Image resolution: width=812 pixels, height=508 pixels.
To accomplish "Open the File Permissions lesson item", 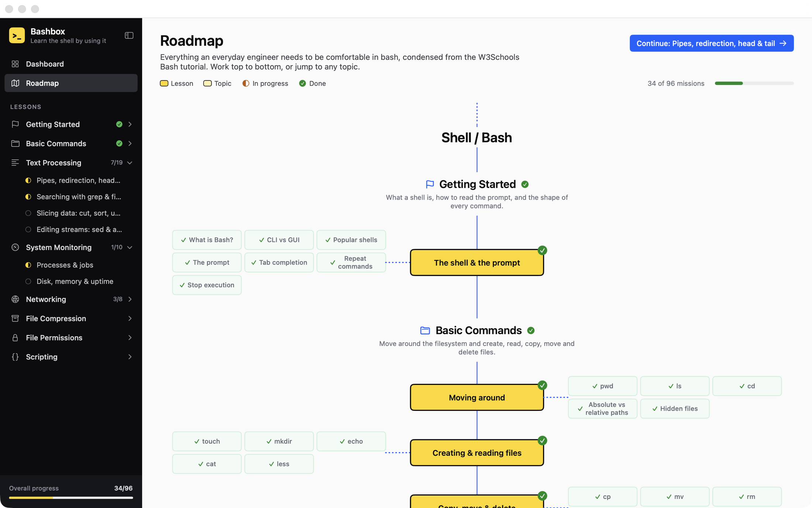I will 71,338.
